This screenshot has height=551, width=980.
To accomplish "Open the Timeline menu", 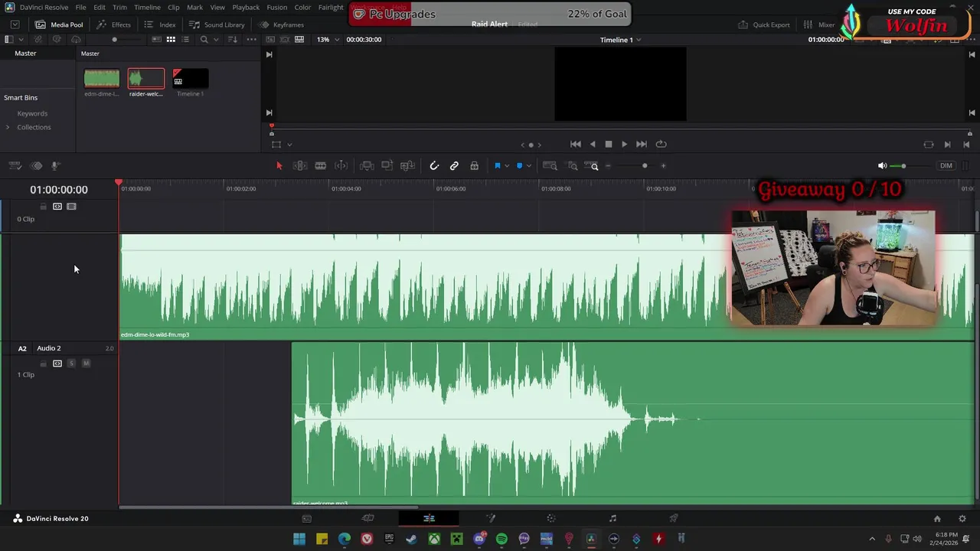I will point(147,8).
